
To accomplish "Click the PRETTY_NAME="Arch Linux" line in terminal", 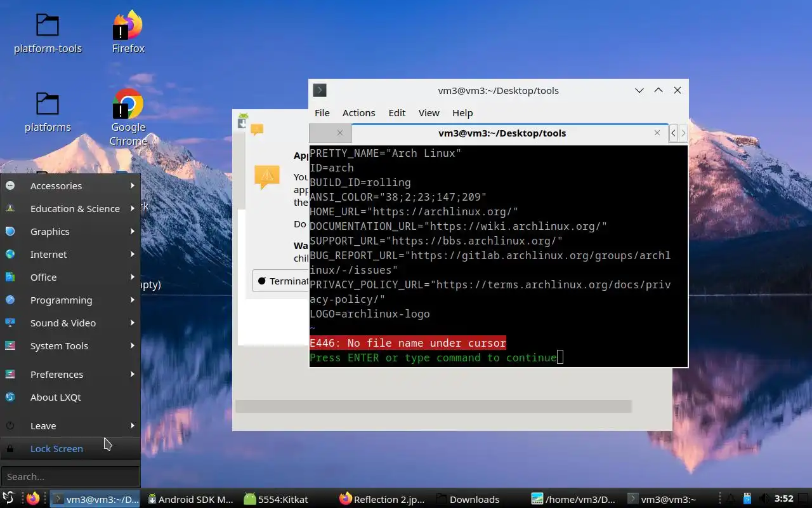I will (385, 153).
